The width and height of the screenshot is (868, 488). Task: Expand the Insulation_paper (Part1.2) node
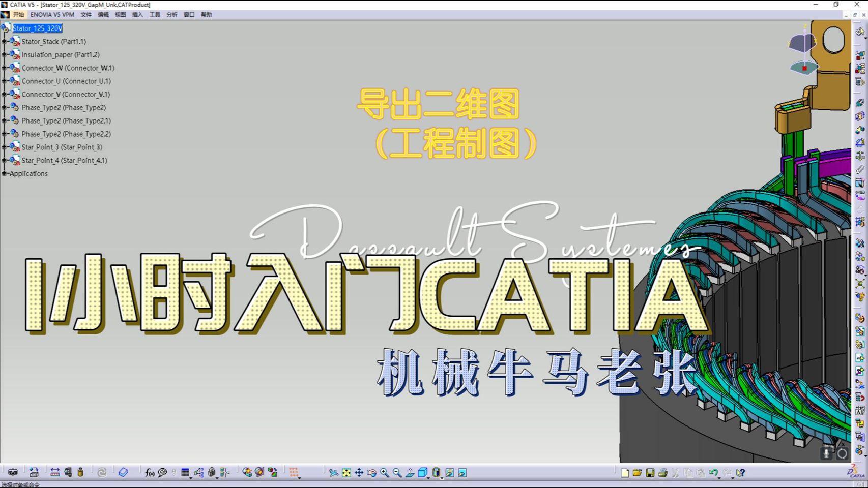click(x=4, y=54)
